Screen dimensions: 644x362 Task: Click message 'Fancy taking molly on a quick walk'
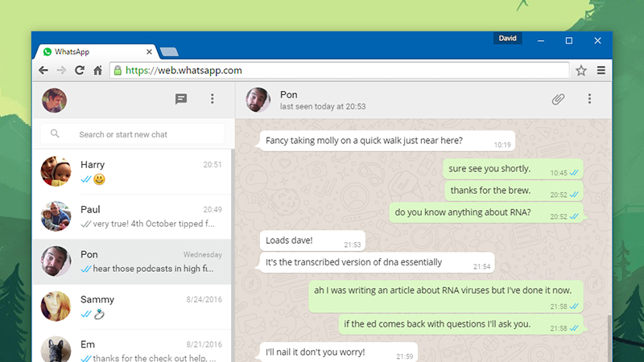pos(387,141)
